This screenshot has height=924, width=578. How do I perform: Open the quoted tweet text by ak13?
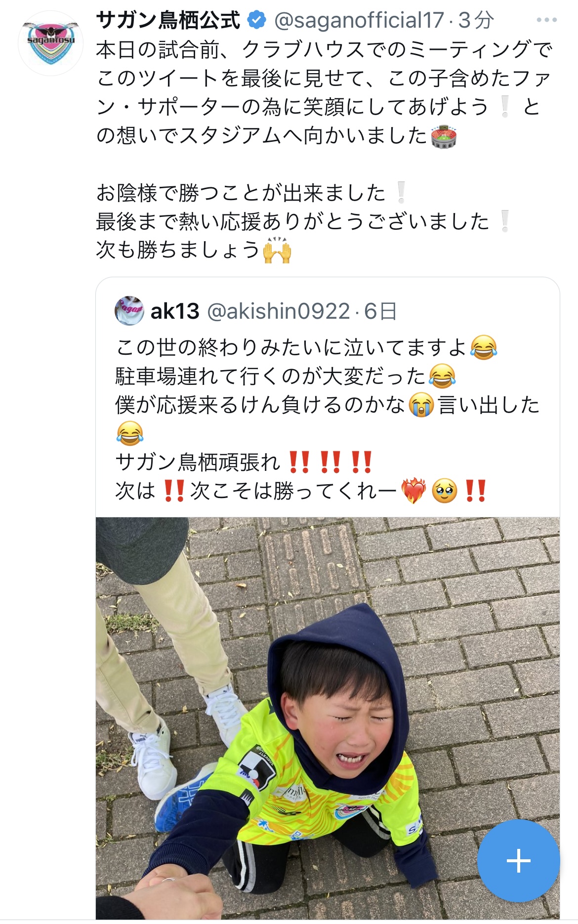click(327, 419)
